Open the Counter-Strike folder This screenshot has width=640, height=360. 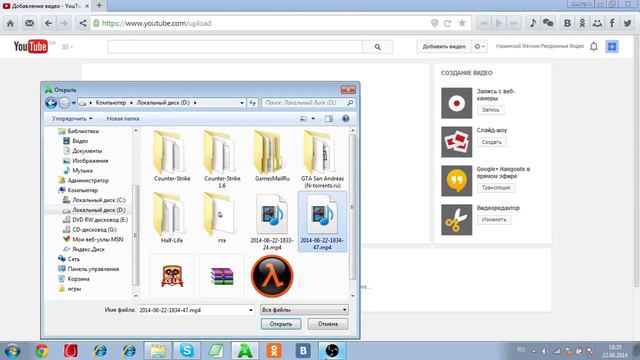point(172,156)
